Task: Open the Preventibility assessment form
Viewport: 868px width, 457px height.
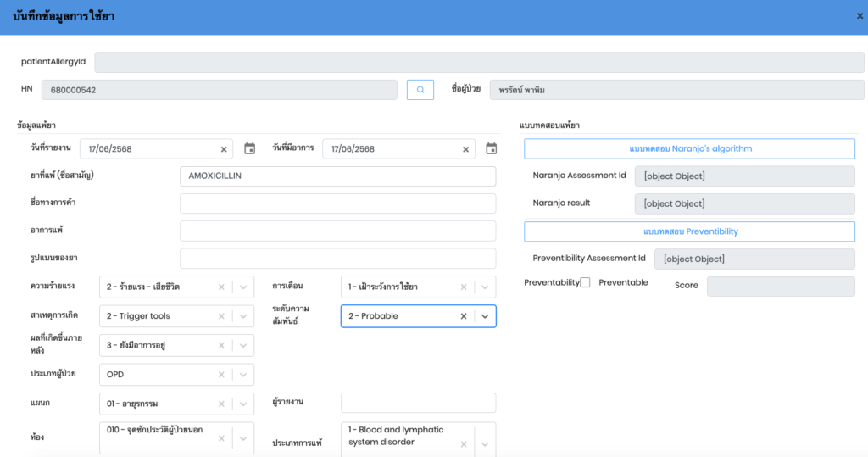Action: [x=689, y=231]
